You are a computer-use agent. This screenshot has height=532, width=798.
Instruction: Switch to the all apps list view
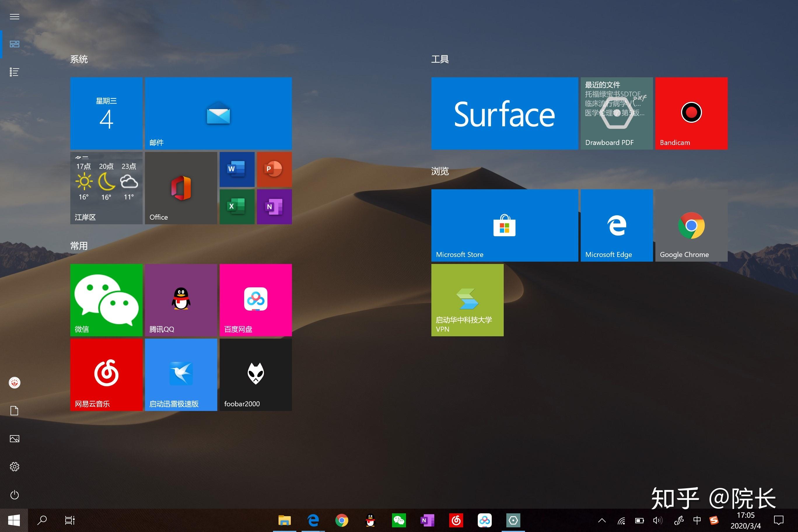point(14,71)
